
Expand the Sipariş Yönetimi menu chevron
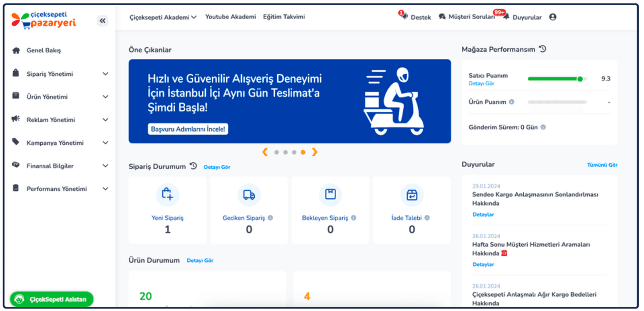click(105, 74)
